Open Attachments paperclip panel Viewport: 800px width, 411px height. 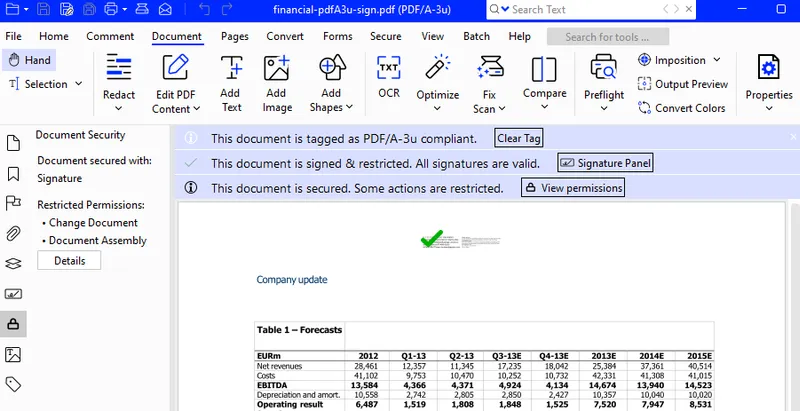13,234
